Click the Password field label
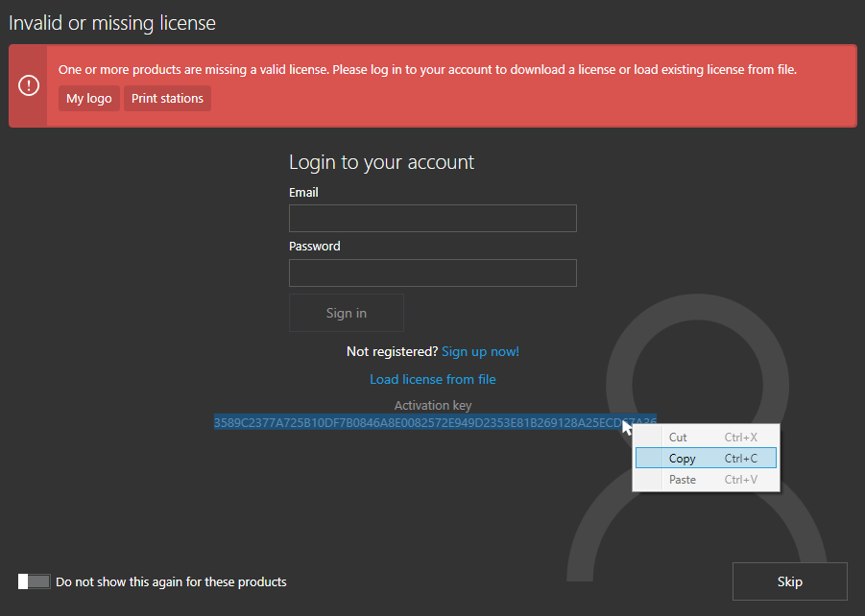 315,247
